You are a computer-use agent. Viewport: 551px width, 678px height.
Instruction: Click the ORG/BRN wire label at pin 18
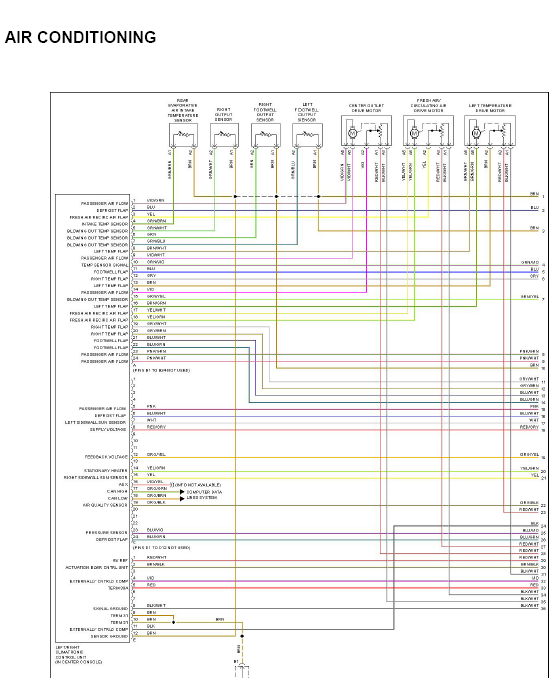click(157, 496)
